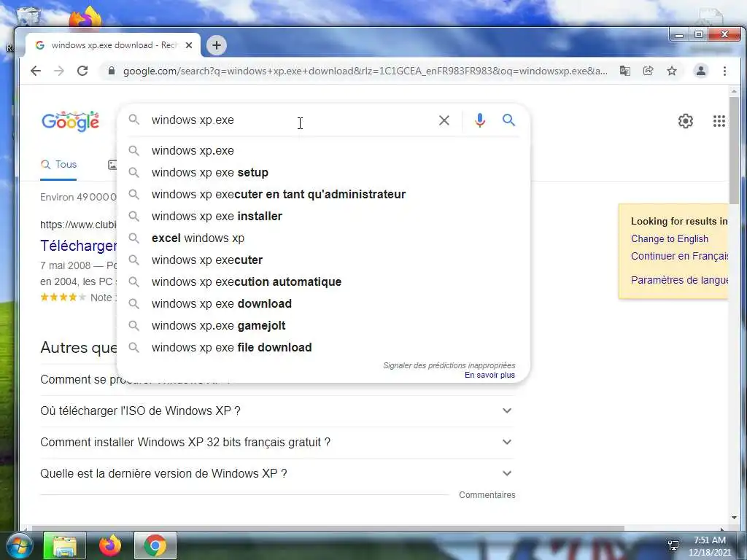
Task: Click the Google logo
Action: click(71, 122)
